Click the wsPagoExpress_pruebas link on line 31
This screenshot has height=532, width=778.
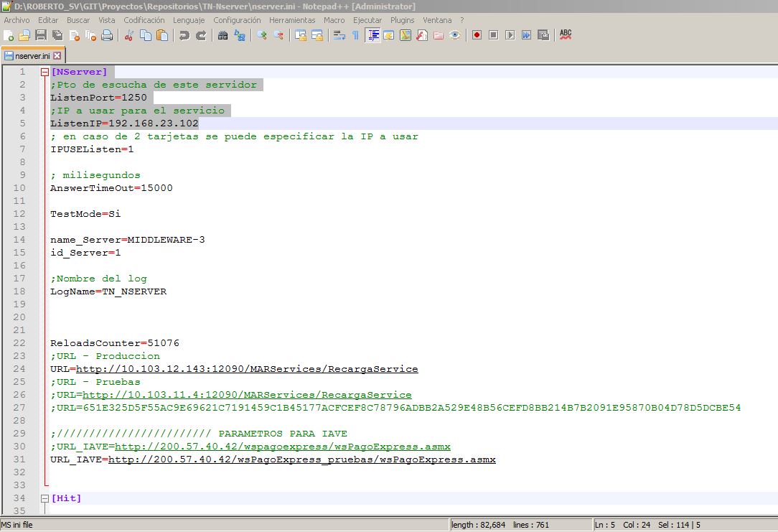(x=302, y=459)
